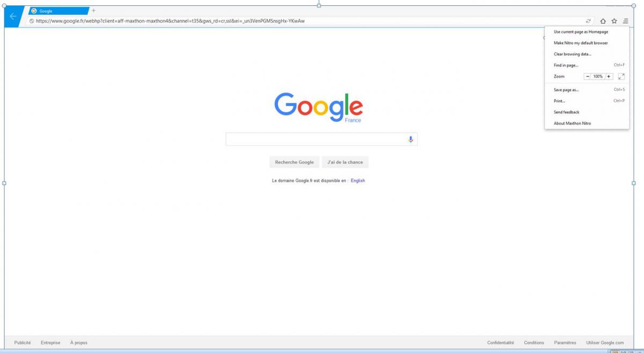The image size is (644, 353).
Task: Open the Entreprise footer link
Action: (50, 343)
